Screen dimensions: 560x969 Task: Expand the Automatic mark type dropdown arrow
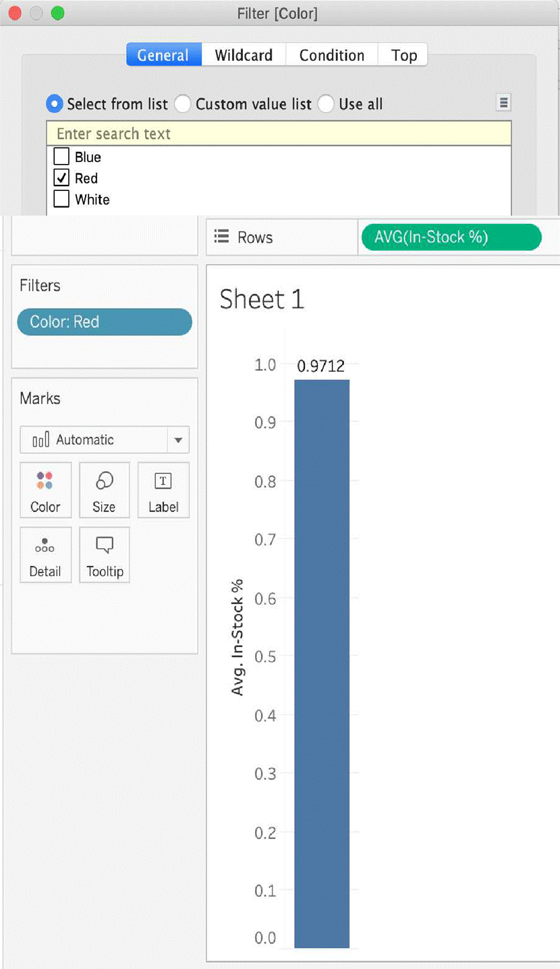pyautogui.click(x=178, y=440)
